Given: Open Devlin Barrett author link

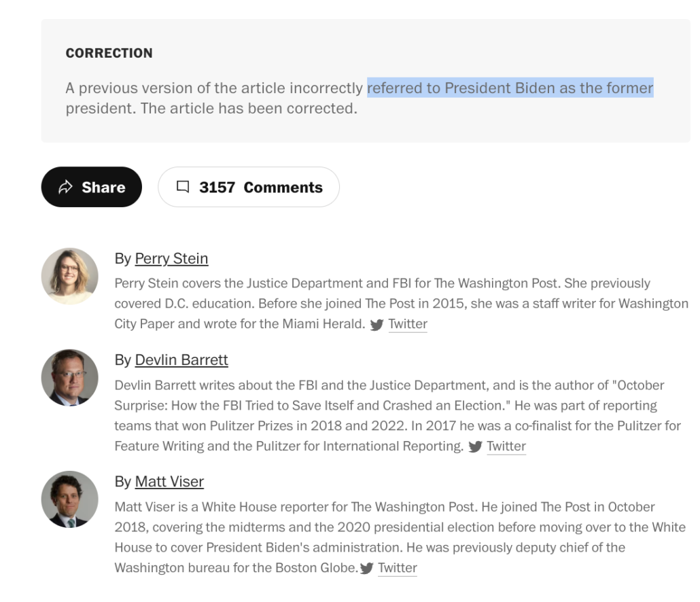Looking at the screenshot, I should 181,360.
